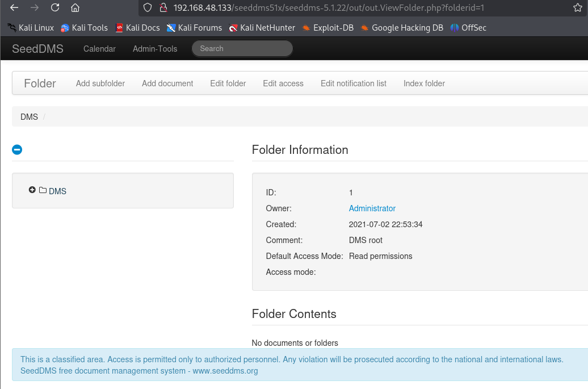Click the shield tracking protection icon

tap(148, 8)
